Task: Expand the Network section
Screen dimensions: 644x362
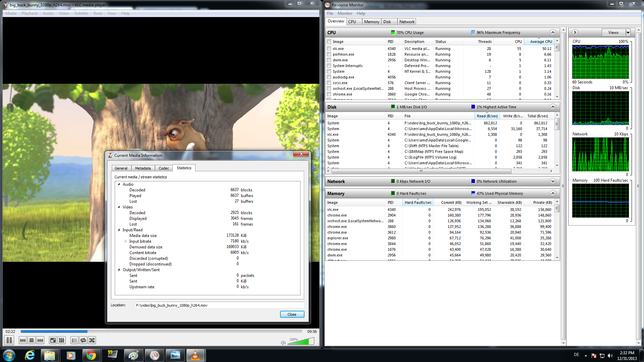Action: coord(553,181)
